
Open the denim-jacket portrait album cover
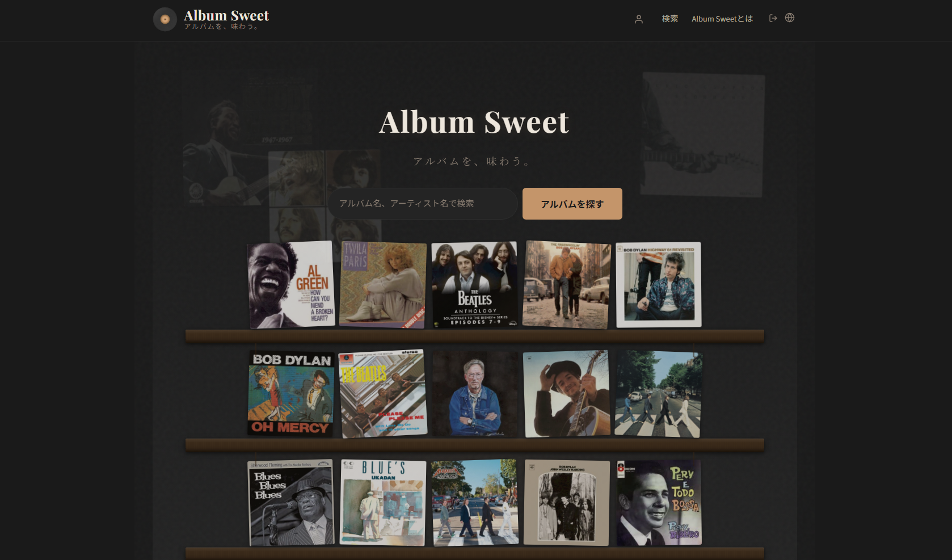click(x=475, y=393)
